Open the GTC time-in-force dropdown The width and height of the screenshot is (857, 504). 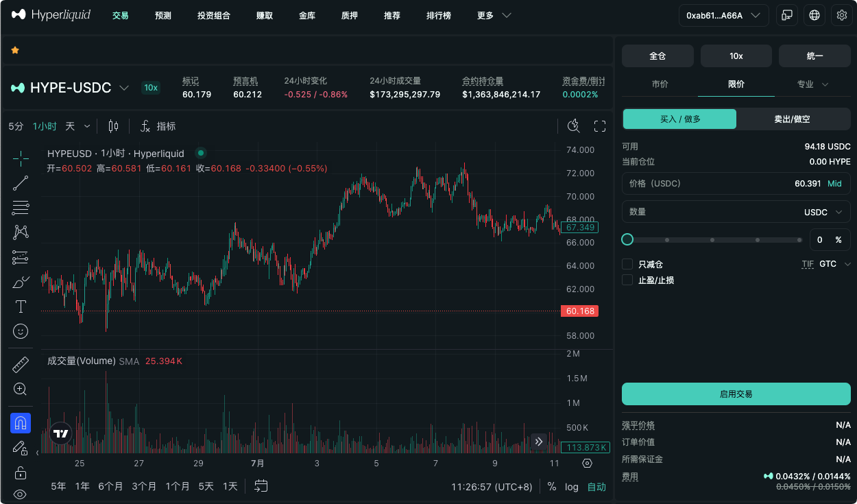pos(835,264)
